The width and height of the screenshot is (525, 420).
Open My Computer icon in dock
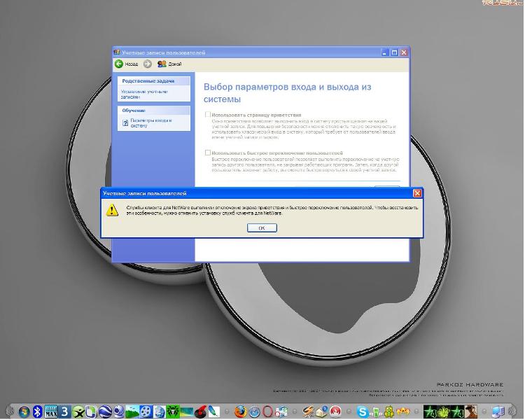coord(498,412)
